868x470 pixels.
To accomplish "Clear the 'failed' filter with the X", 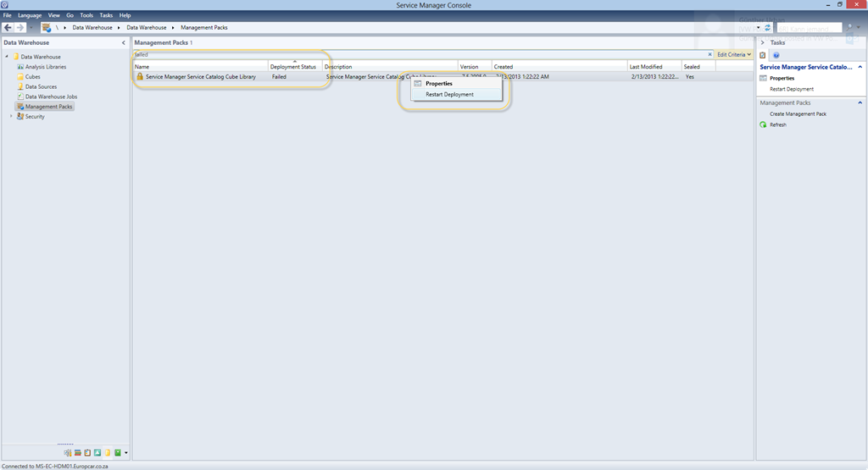I will pyautogui.click(x=710, y=54).
